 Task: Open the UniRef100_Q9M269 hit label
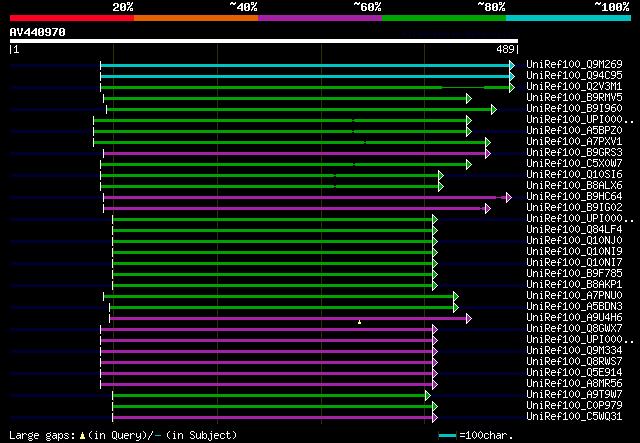[574, 65]
